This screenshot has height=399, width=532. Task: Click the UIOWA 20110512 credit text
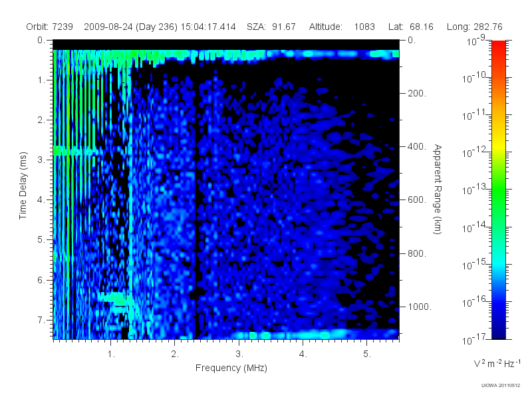[x=501, y=386]
